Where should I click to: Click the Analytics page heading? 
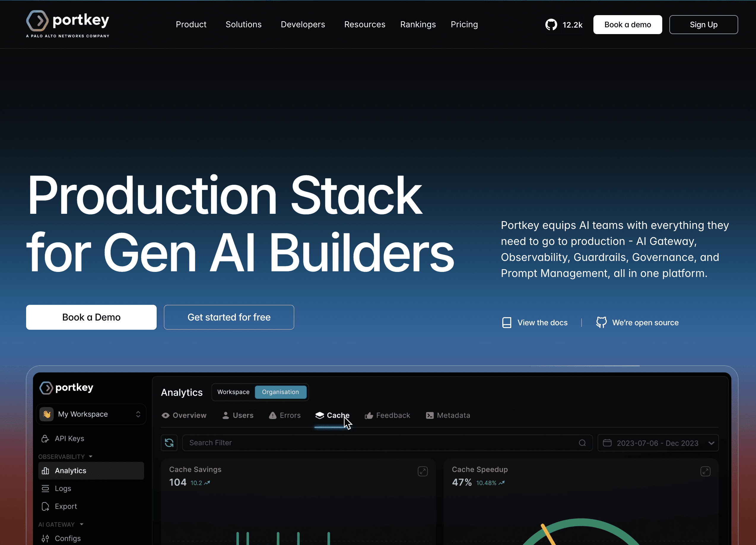point(182,392)
